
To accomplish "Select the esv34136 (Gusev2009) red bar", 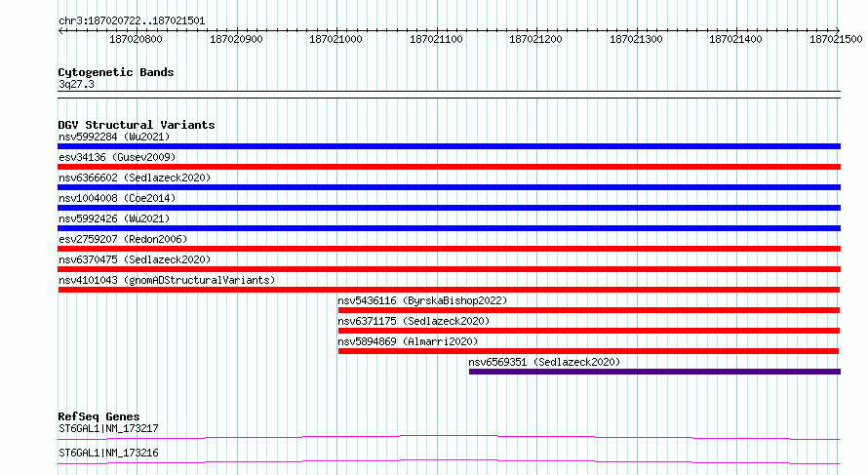I will 449,167.
